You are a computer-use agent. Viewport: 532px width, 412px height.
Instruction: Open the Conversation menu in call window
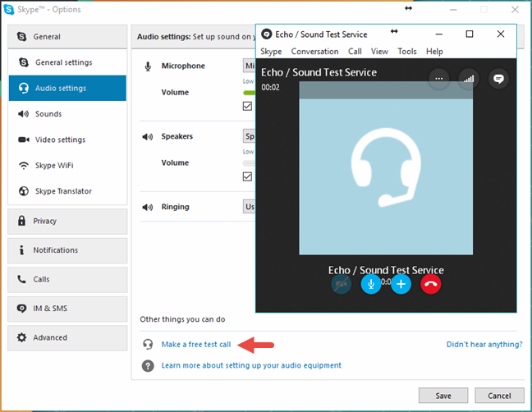[x=315, y=52]
